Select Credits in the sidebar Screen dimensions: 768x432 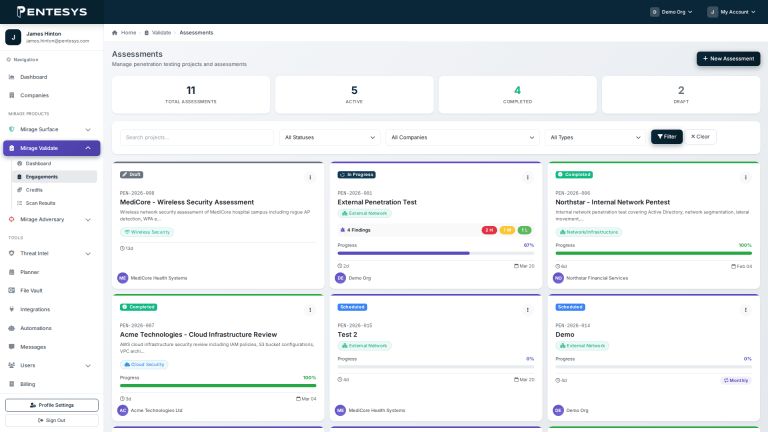(34, 190)
